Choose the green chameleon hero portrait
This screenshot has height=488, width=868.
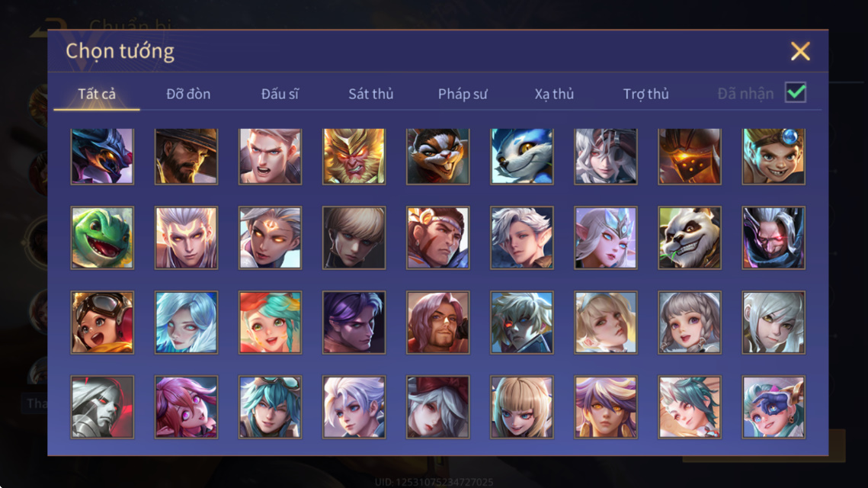102,238
